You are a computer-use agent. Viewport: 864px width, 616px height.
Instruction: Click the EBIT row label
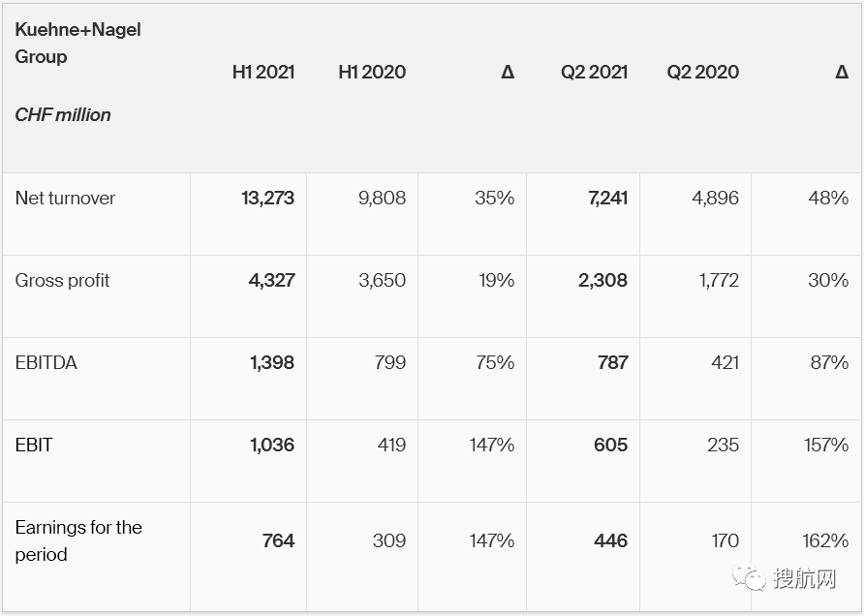pos(34,445)
